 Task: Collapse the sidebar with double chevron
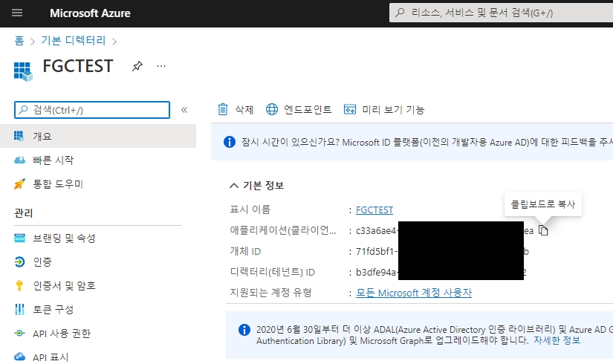(184, 110)
